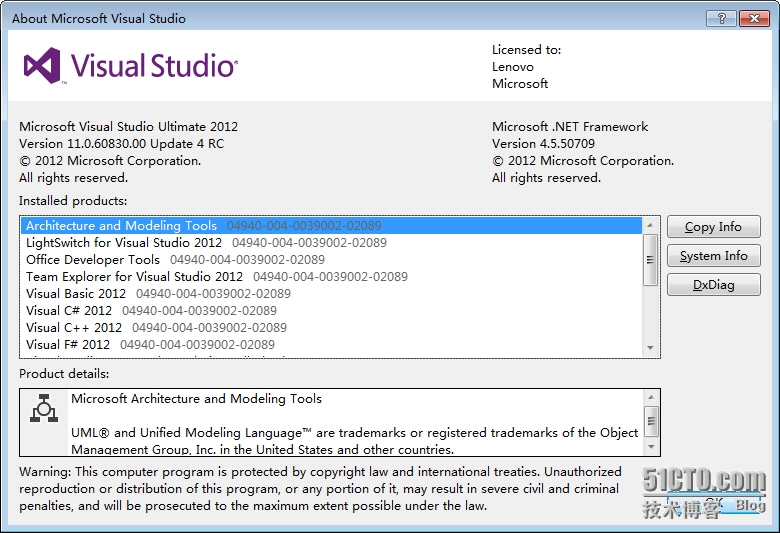Image resolution: width=780 pixels, height=533 pixels.
Task: Select Team Explorer for Visual Studio 2012
Action: [x=331, y=277]
